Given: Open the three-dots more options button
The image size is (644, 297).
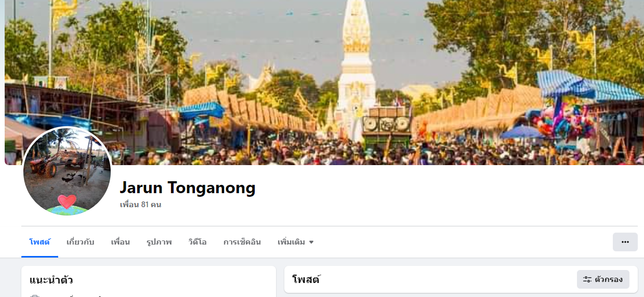Looking at the screenshot, I should 625,242.
